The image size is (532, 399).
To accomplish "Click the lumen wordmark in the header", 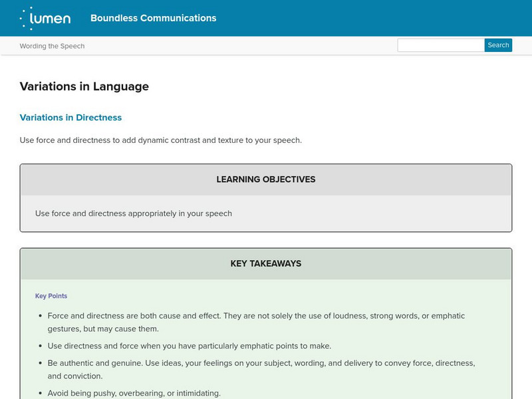I will [52, 19].
